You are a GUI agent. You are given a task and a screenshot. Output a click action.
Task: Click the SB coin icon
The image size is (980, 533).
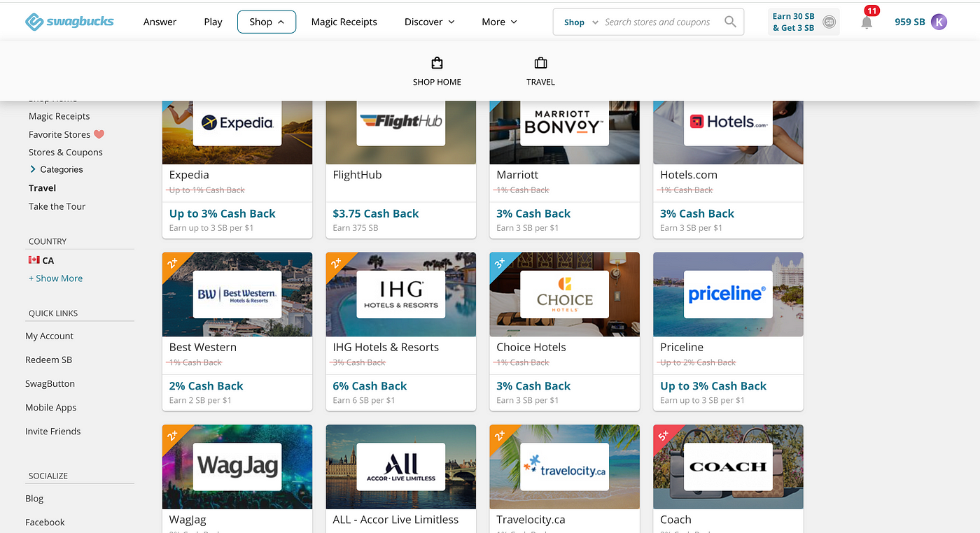(829, 22)
